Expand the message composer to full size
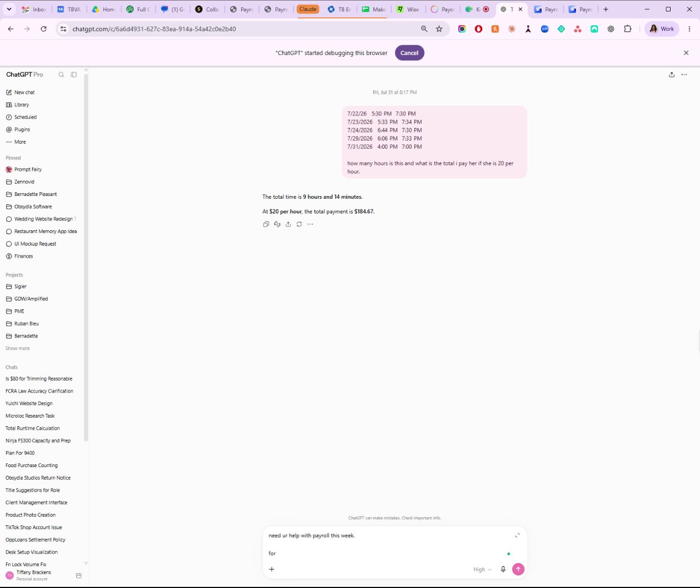The image size is (700, 588). click(x=517, y=535)
